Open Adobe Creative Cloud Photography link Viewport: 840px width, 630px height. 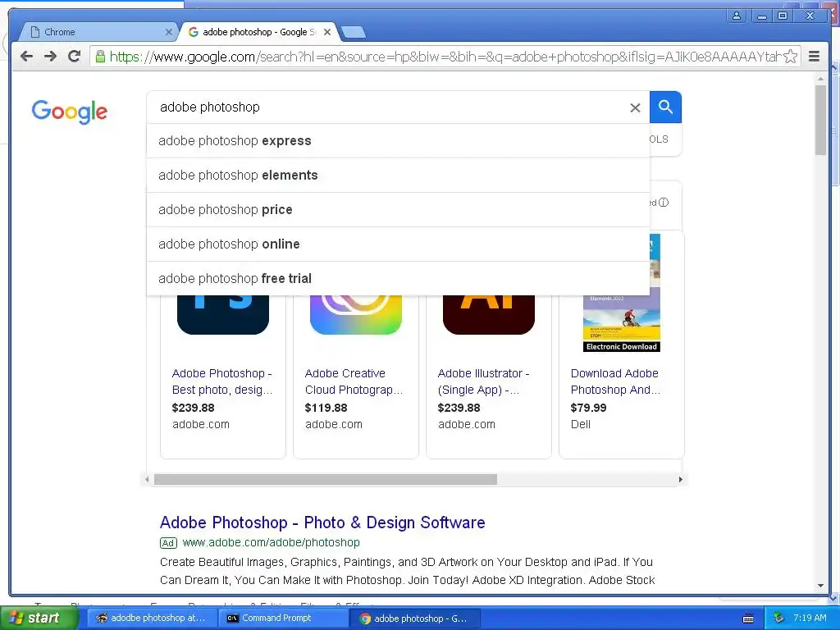point(354,381)
